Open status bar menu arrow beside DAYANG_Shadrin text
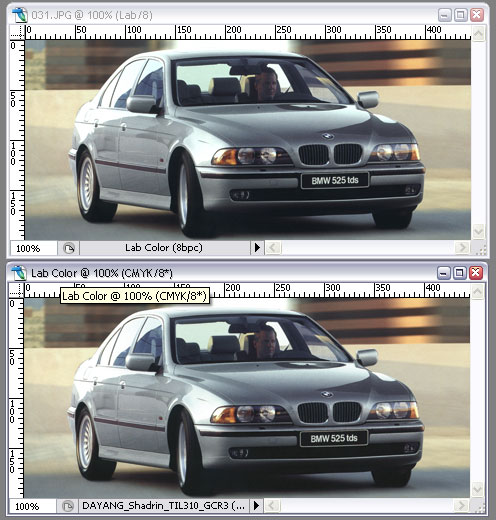Viewport: 496px width, 520px height. coord(256,506)
